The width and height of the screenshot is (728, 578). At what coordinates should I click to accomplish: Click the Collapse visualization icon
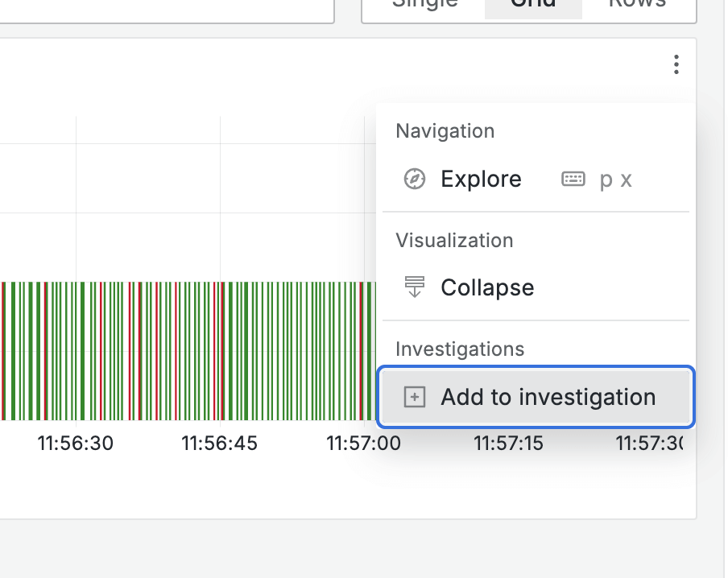414,287
